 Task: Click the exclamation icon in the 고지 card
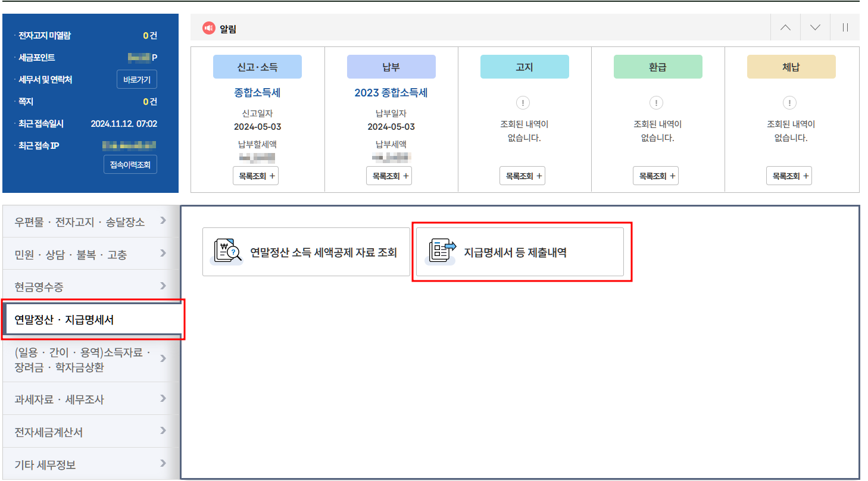pos(522,102)
